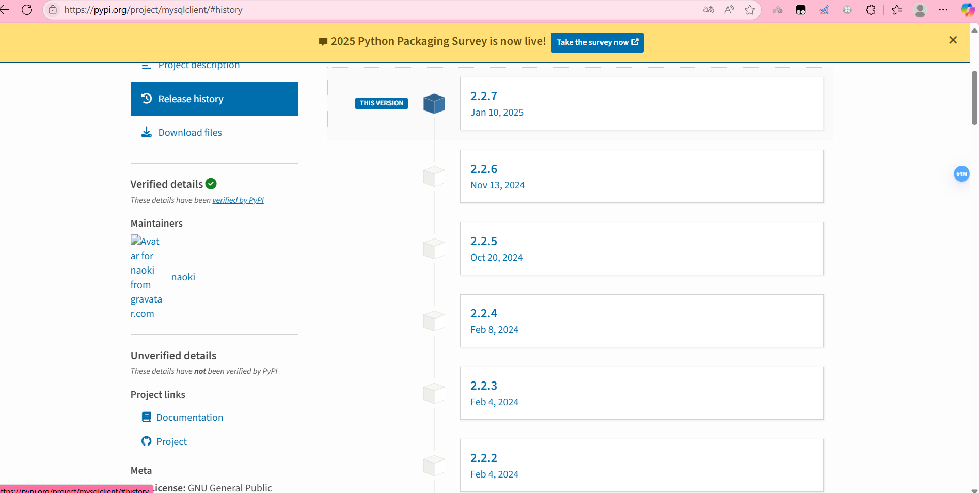Click the download icon beside Download files

coord(147,133)
